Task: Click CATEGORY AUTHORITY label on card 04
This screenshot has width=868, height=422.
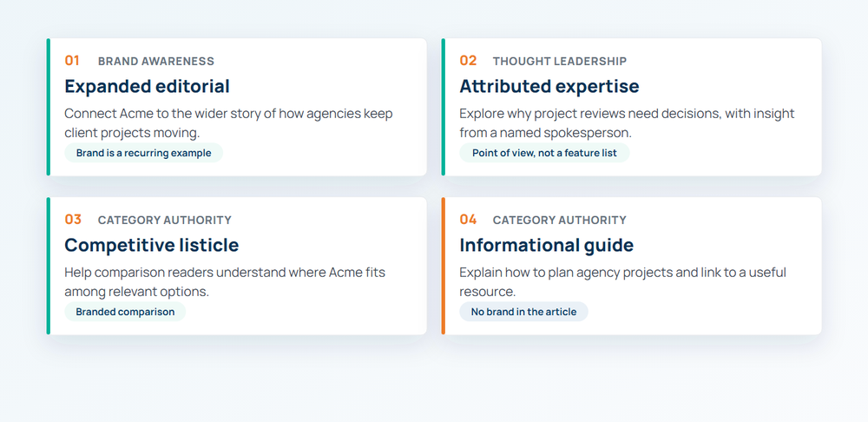Action: tap(560, 221)
